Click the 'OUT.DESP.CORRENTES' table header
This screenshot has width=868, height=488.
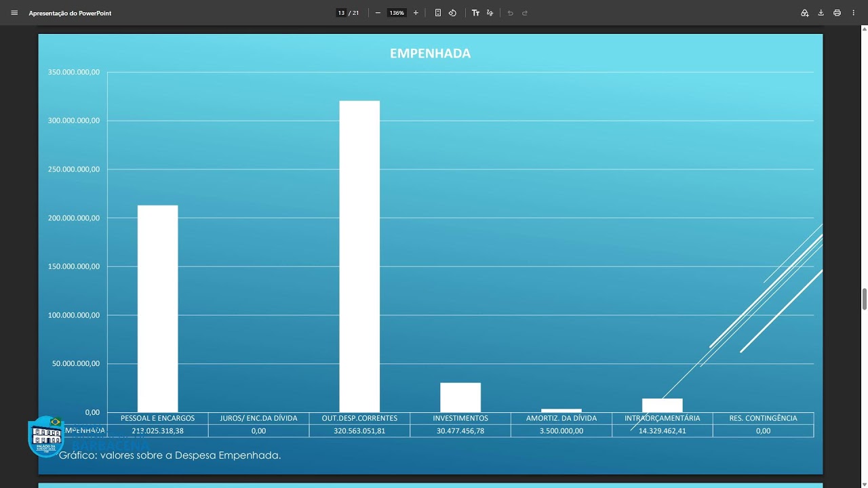359,418
